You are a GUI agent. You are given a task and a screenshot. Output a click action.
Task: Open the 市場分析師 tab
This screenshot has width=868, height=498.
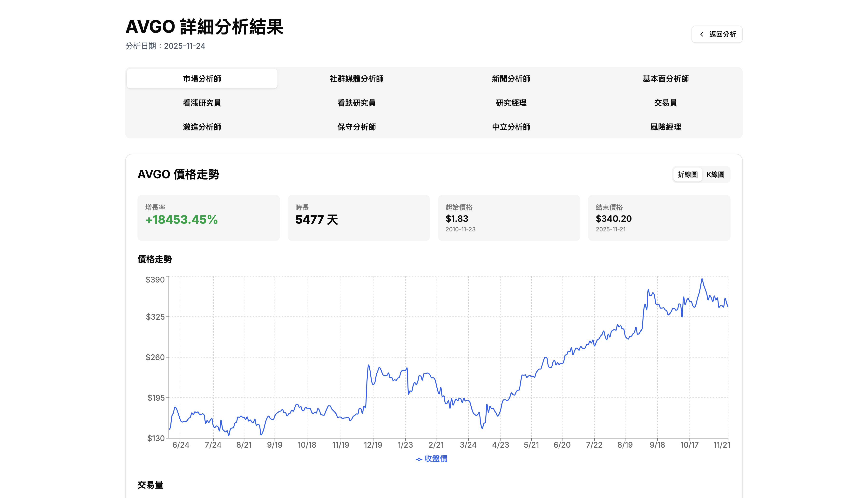click(x=202, y=79)
